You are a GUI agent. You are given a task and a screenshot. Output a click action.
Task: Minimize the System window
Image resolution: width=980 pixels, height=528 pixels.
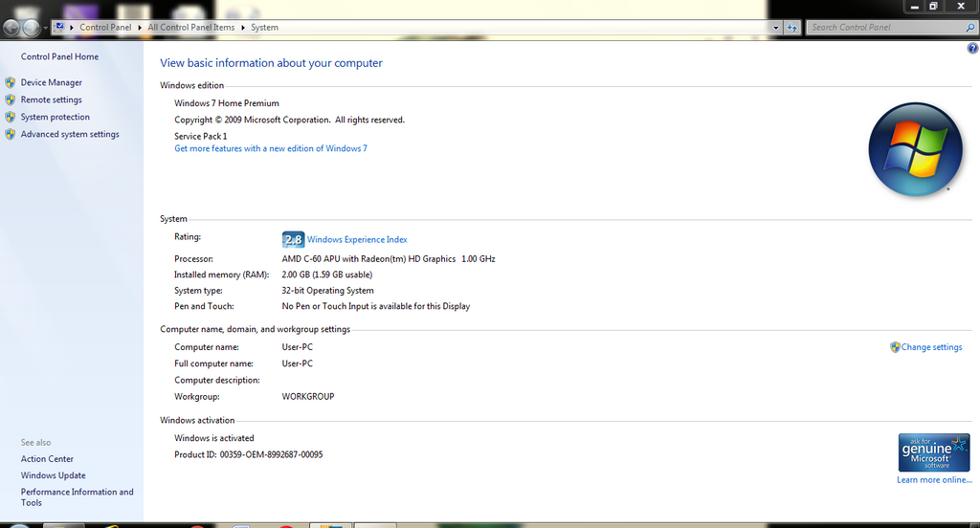[x=914, y=7]
